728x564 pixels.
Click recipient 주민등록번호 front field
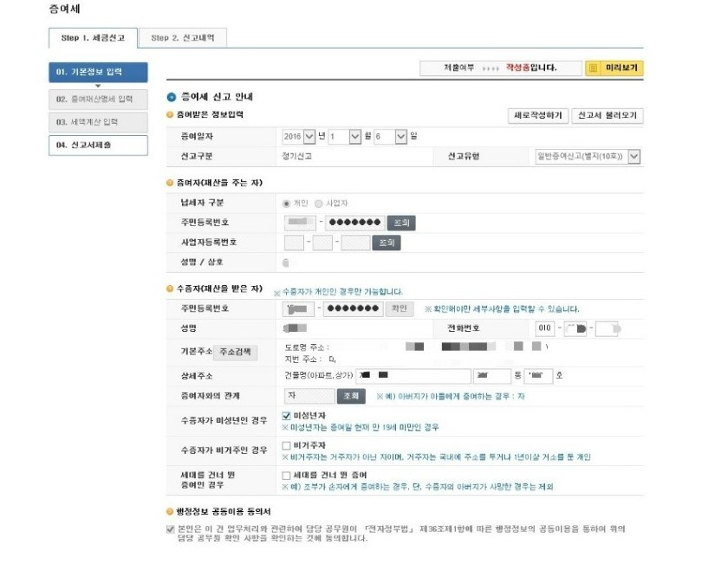pos(298,309)
